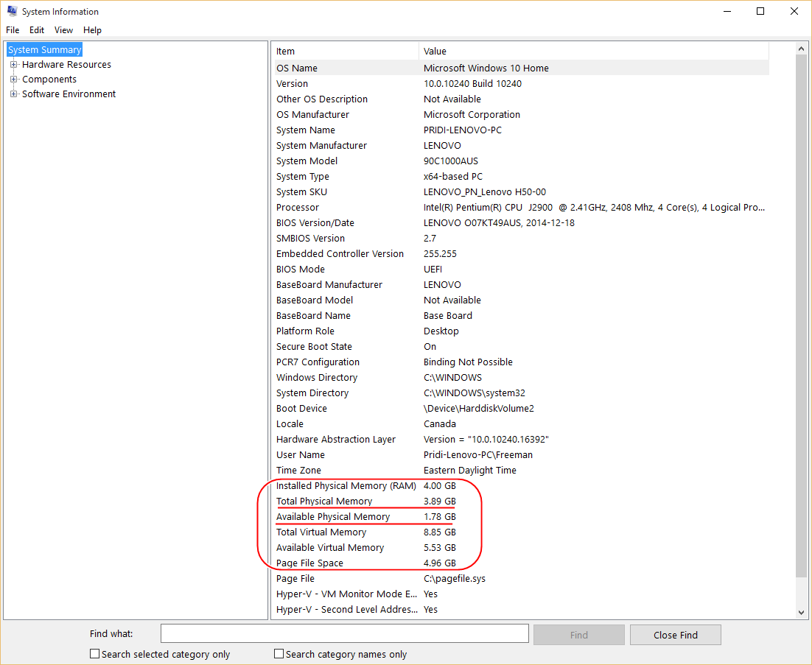This screenshot has height=665, width=812.
Task: Select the Hardware Resources tree item
Action: click(x=66, y=65)
